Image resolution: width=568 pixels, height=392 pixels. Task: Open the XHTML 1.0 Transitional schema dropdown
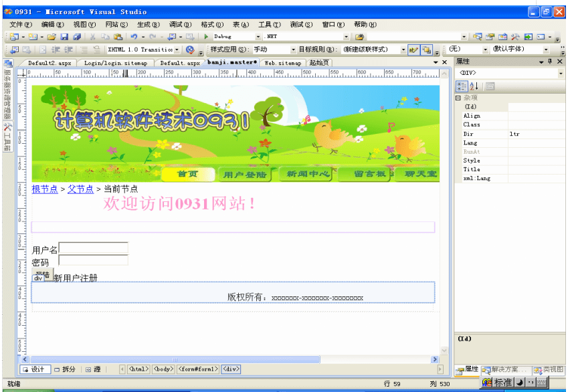pos(177,50)
